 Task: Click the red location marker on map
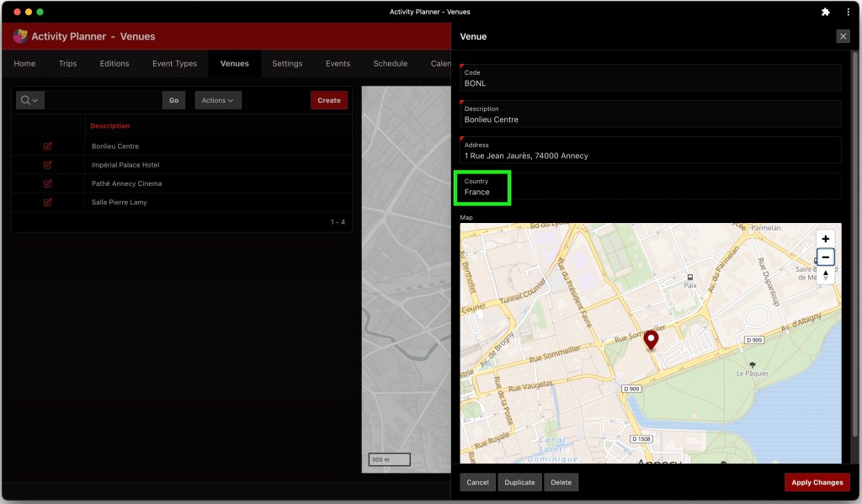coord(651,340)
